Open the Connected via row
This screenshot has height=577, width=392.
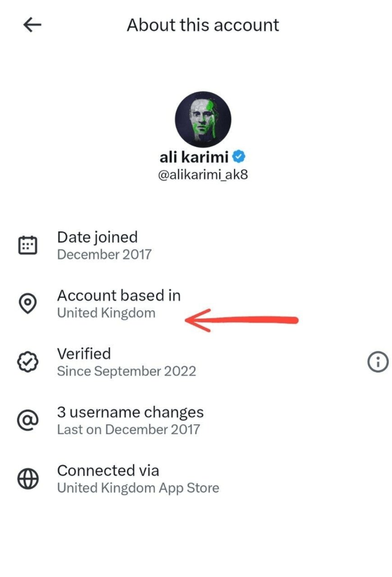pos(108,471)
